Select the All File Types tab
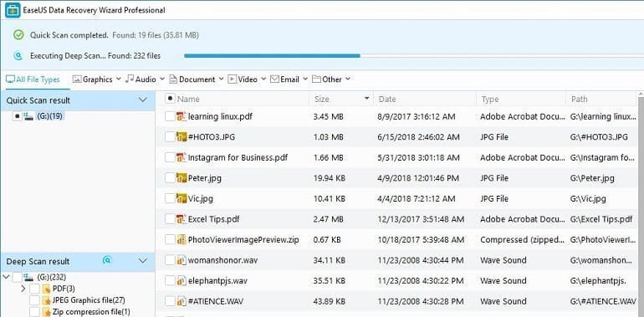This screenshot has width=644, height=317. pyautogui.click(x=33, y=79)
